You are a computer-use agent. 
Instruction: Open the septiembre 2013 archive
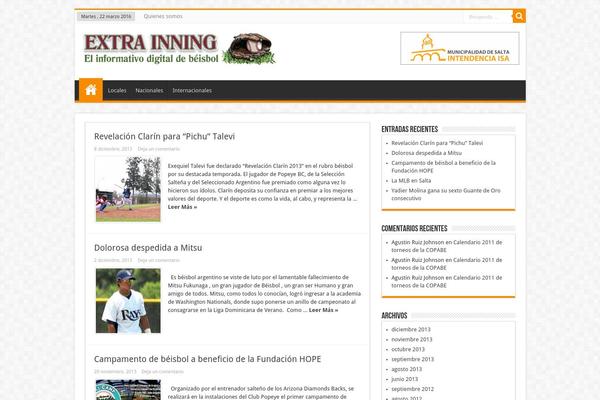(x=412, y=359)
